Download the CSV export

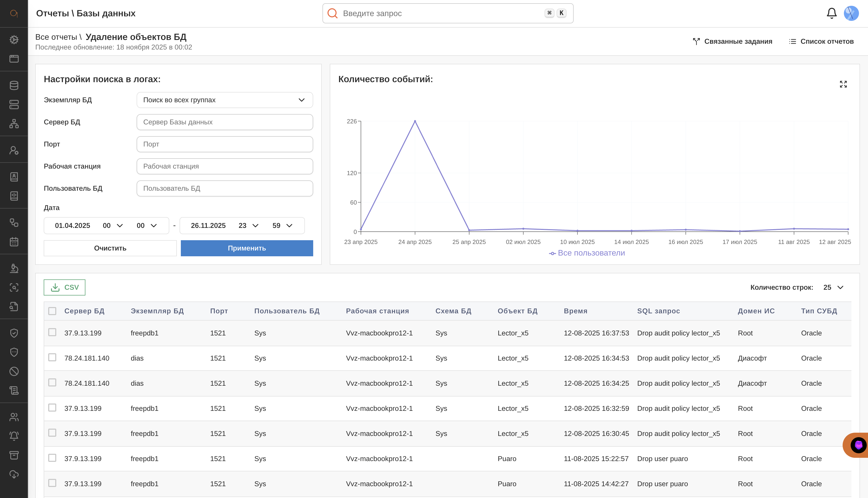tap(65, 287)
